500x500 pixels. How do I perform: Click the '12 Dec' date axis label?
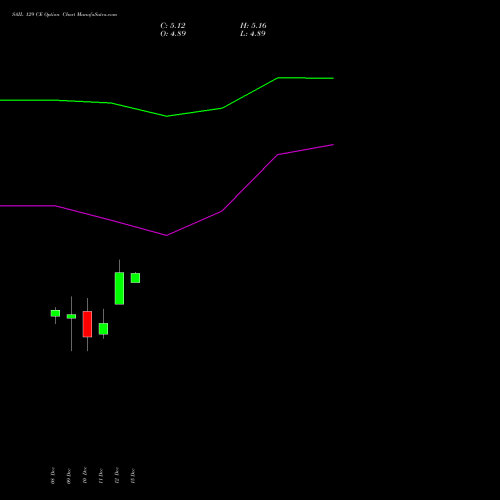click(117, 476)
